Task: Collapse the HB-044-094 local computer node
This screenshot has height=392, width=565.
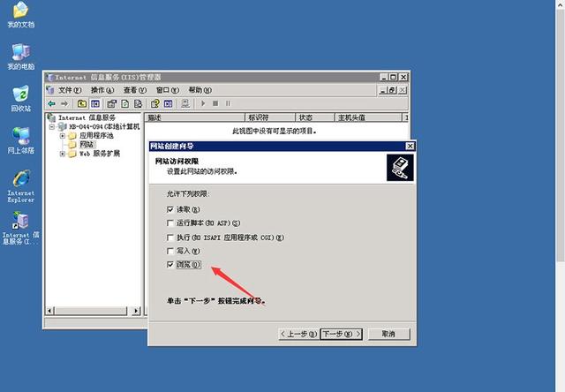Action: point(52,127)
